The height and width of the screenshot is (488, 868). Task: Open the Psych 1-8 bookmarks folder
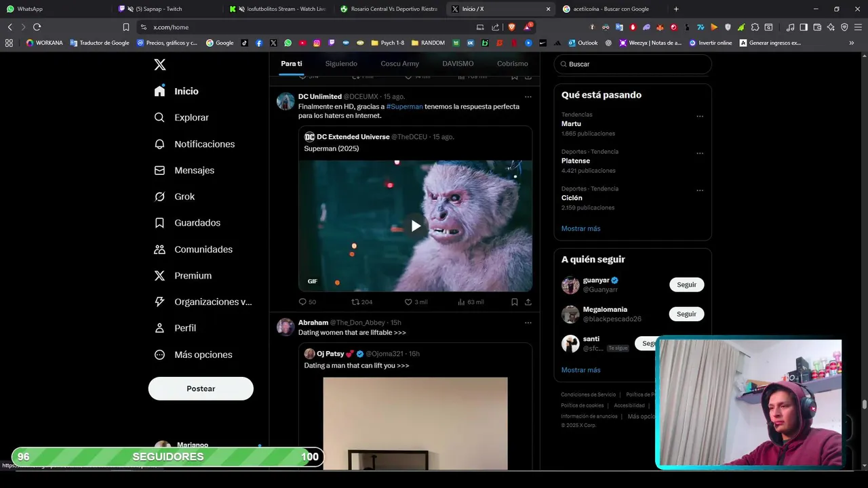387,43
